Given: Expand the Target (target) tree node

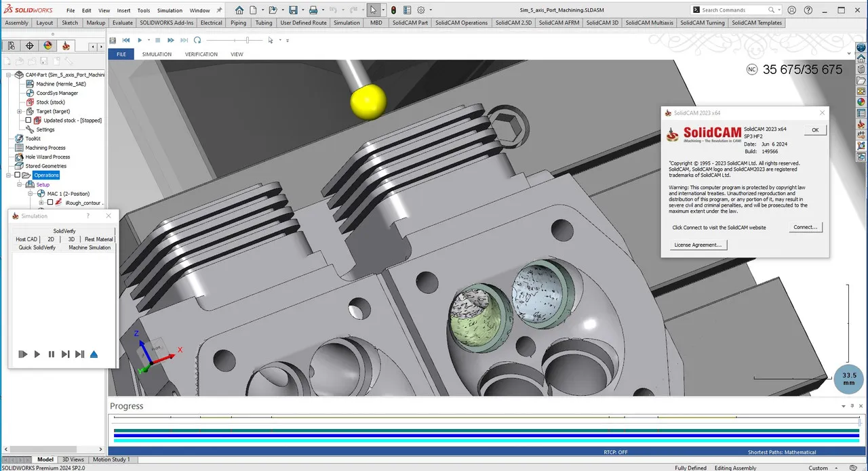Looking at the screenshot, I should click(x=20, y=111).
